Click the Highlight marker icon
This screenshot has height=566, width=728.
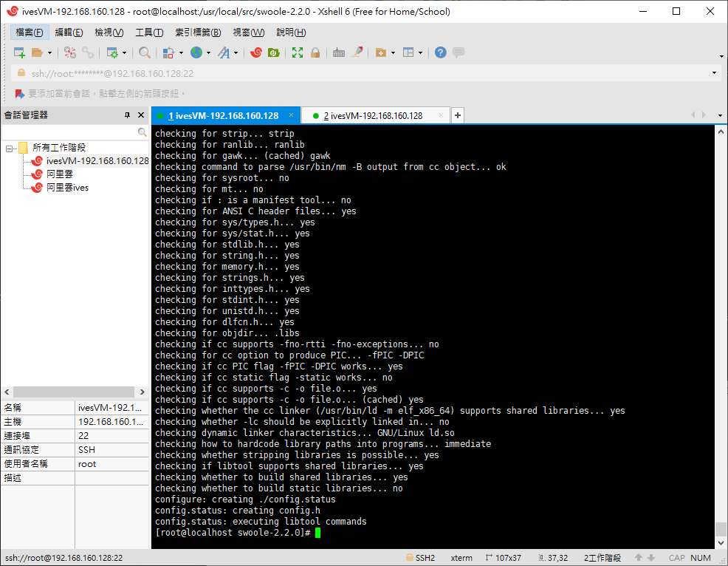coord(357,52)
